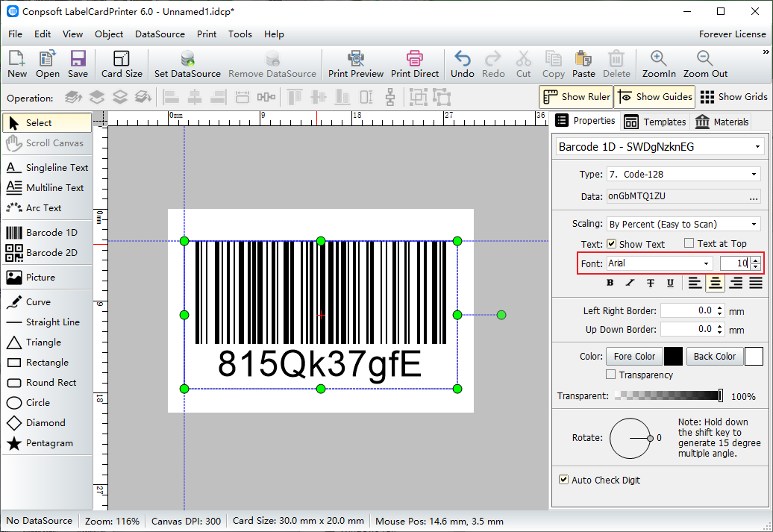Click Forever License link

pos(733,34)
